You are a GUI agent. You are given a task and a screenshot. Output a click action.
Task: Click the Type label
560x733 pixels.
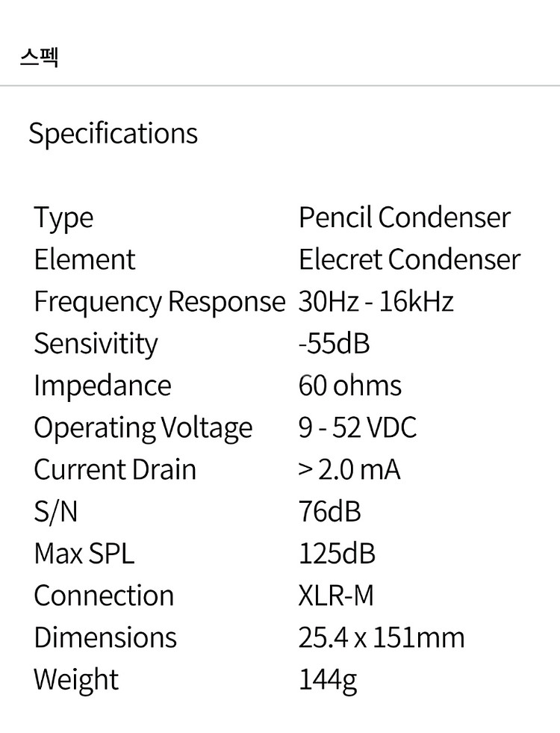coord(63,218)
